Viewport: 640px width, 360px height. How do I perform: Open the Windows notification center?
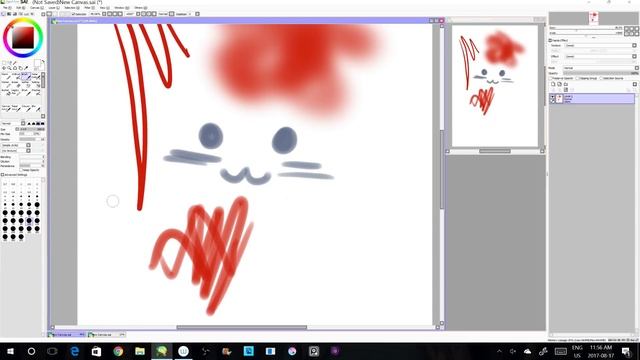point(626,351)
